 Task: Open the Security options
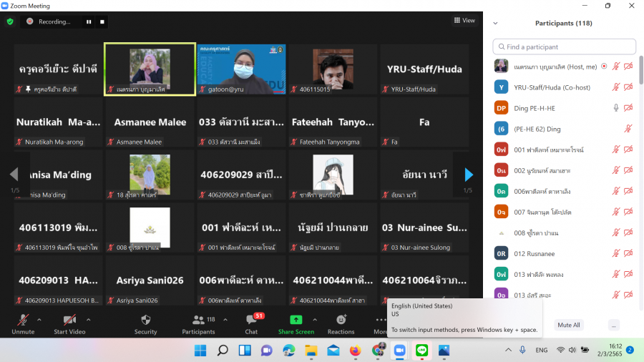point(145,323)
